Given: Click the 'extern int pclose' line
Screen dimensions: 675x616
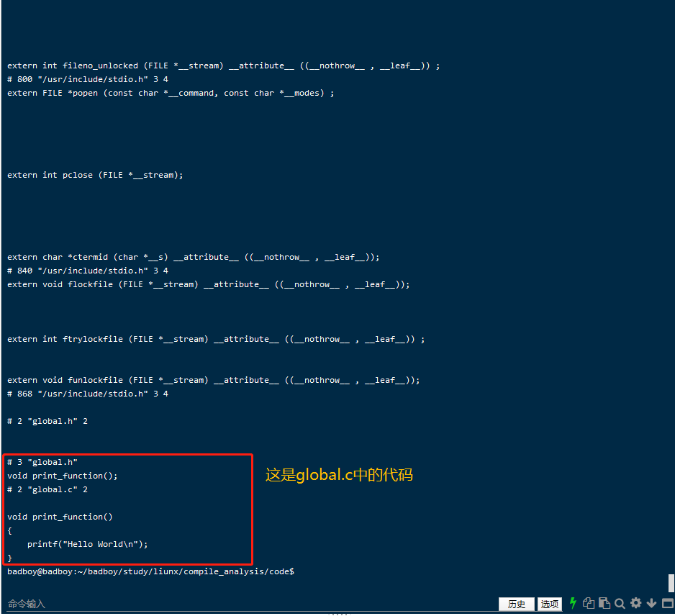Looking at the screenshot, I should (x=95, y=175).
